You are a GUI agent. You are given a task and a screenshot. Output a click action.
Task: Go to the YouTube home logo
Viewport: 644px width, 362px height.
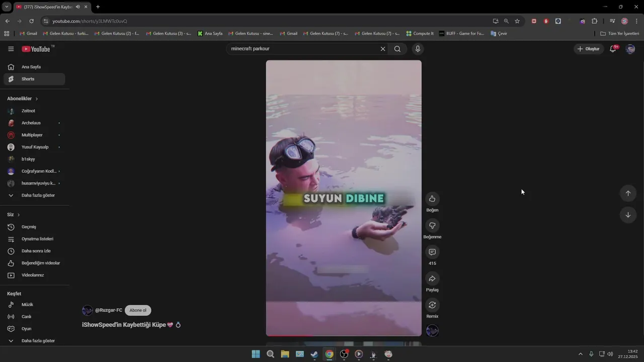(36, 49)
